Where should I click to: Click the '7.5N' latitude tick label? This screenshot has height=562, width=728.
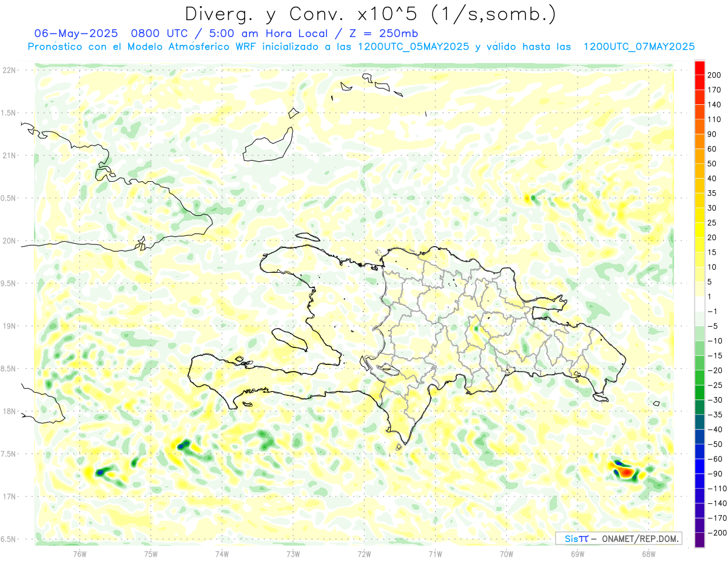click(9, 453)
